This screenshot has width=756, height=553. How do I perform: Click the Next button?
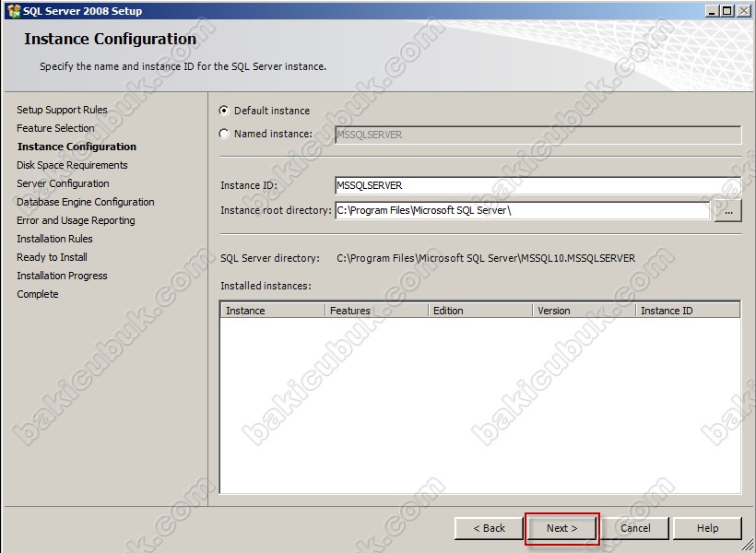[x=562, y=528]
